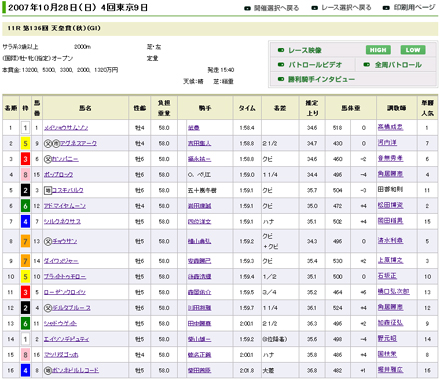Open trainer link in ポップロック row
The image size is (440, 380).
point(390,174)
